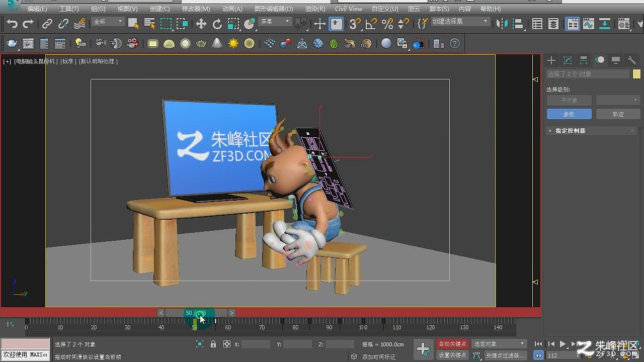This screenshot has width=644, height=362.
Task: Open the 动画(A) menu
Action: click(232, 9)
